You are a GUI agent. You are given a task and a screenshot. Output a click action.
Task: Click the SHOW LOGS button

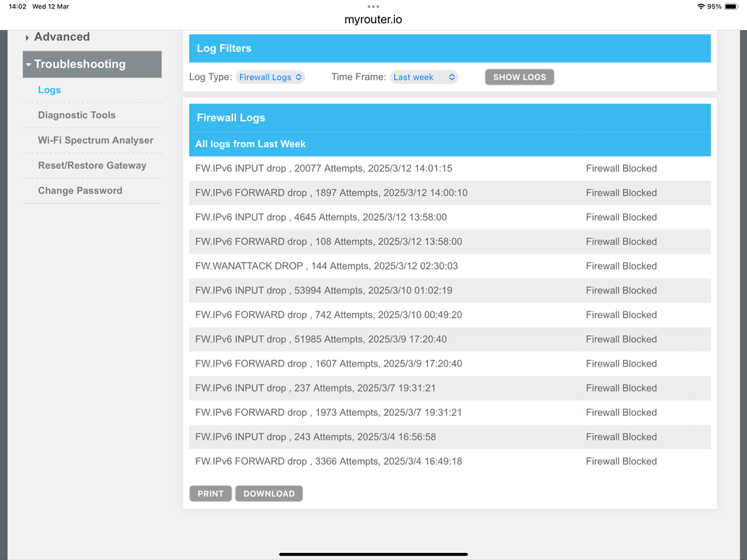pos(519,77)
